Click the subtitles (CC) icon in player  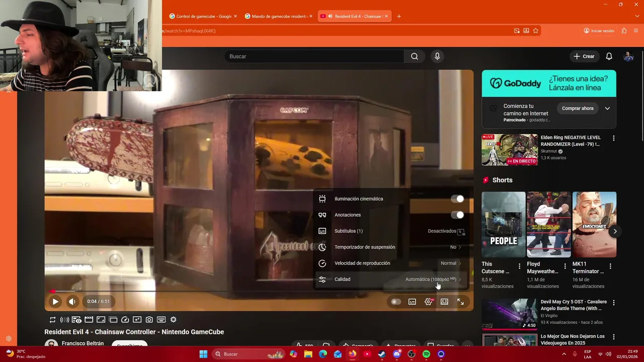coord(412,302)
